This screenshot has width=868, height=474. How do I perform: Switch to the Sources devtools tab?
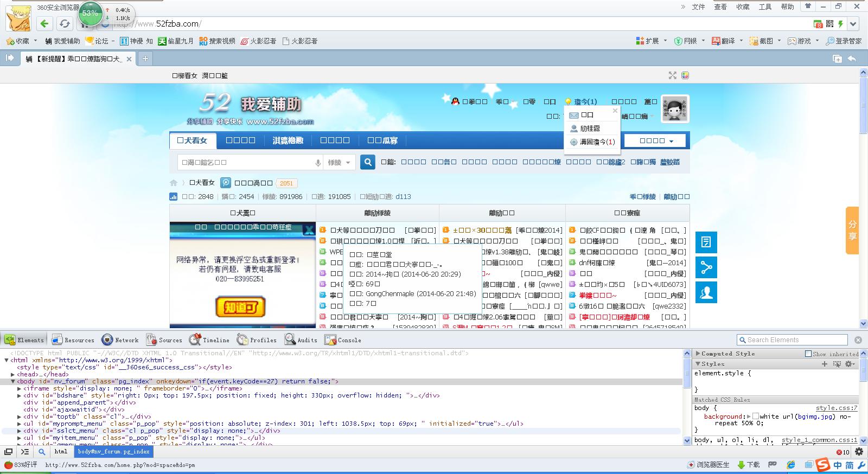tap(164, 340)
